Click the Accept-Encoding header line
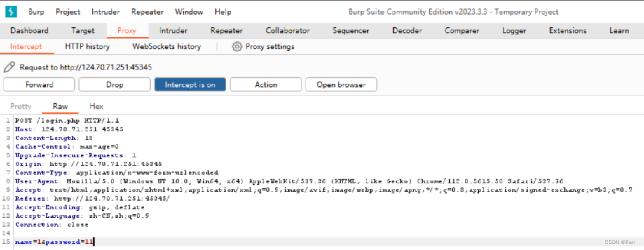Image resolution: width=644 pixels, height=250 pixels. 80,207
